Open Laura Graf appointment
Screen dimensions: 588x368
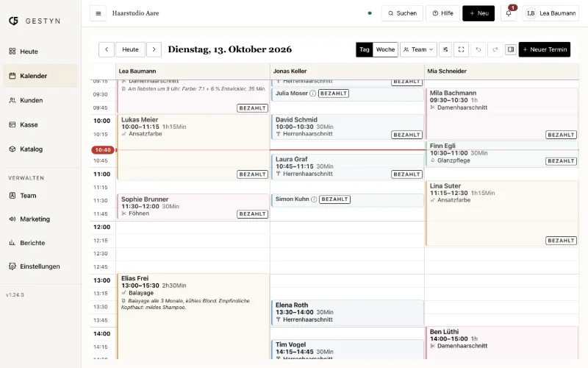tap(347, 167)
